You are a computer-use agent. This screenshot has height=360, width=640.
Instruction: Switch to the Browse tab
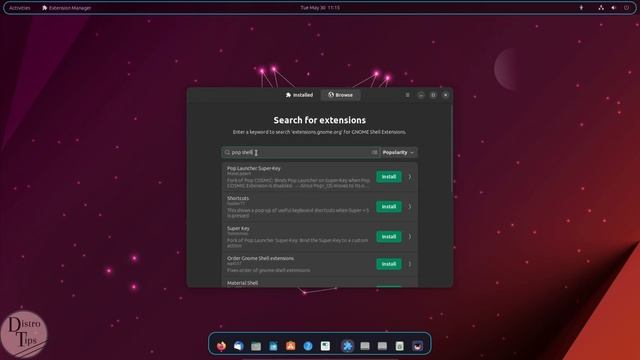(340, 95)
